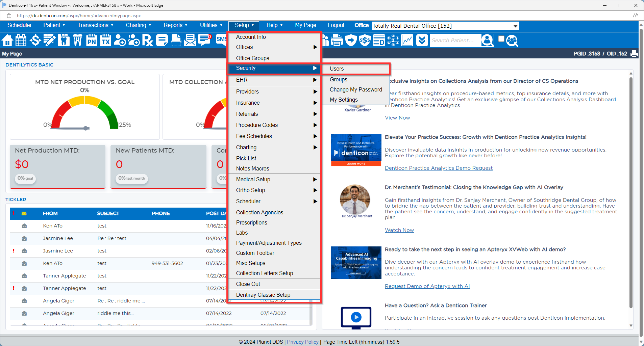Viewport: 644px width, 346px height.
Task: Expand the Insurance submenu
Action: (x=274, y=103)
